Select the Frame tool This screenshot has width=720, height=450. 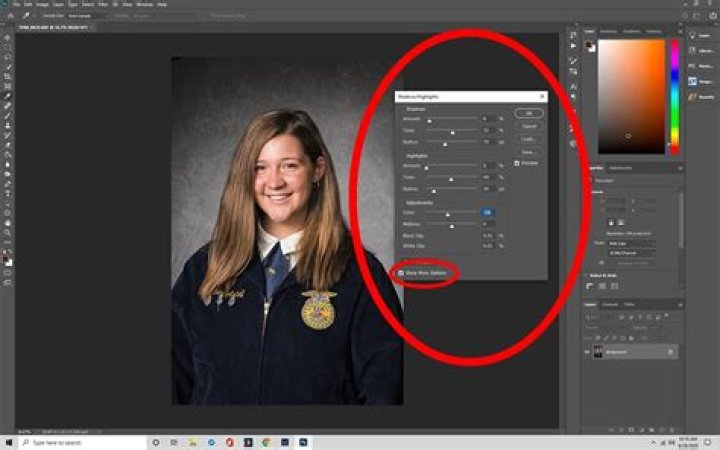pos(8,86)
